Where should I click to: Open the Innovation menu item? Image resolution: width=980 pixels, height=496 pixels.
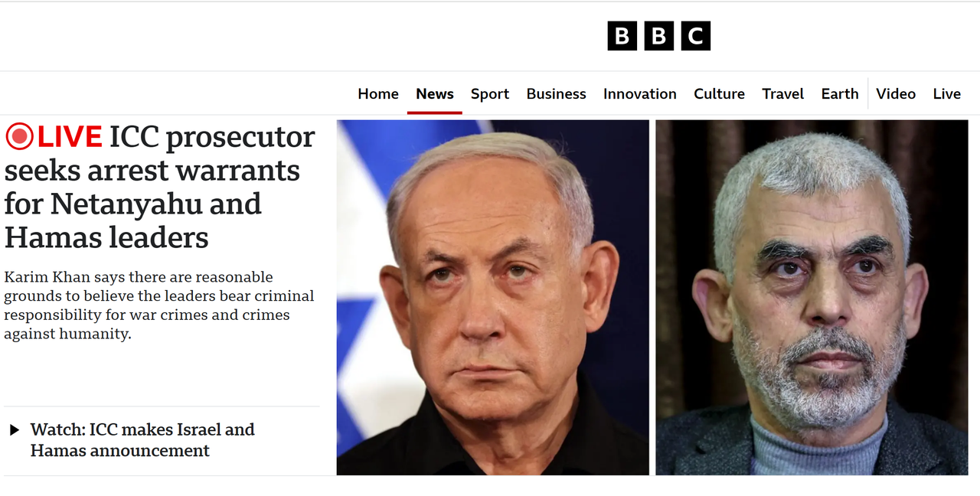[640, 94]
